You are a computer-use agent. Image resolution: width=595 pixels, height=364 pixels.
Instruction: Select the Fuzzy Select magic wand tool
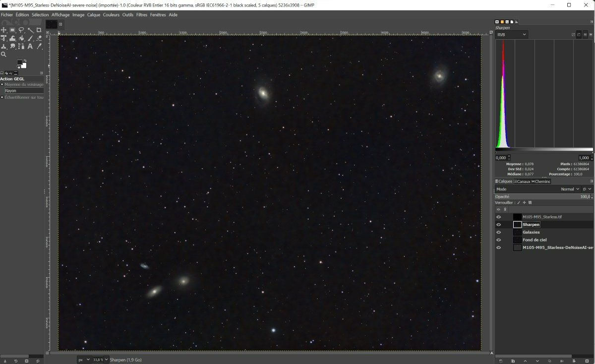point(30,30)
